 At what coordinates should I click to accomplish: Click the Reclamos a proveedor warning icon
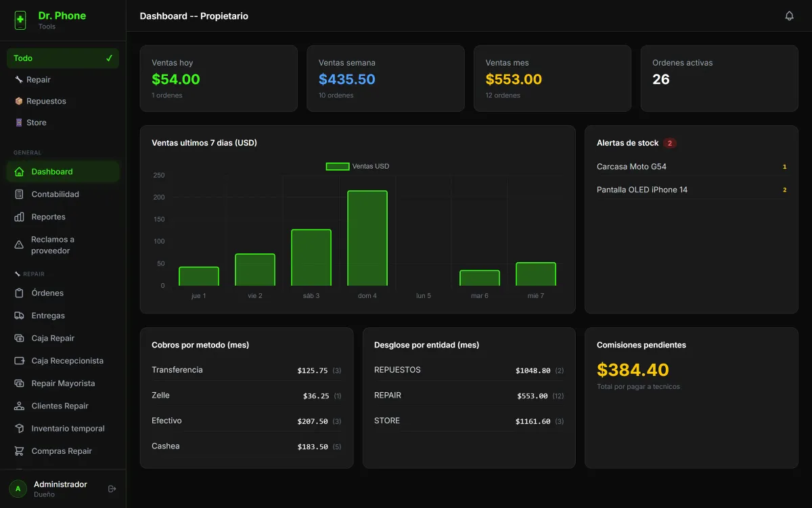tap(19, 245)
